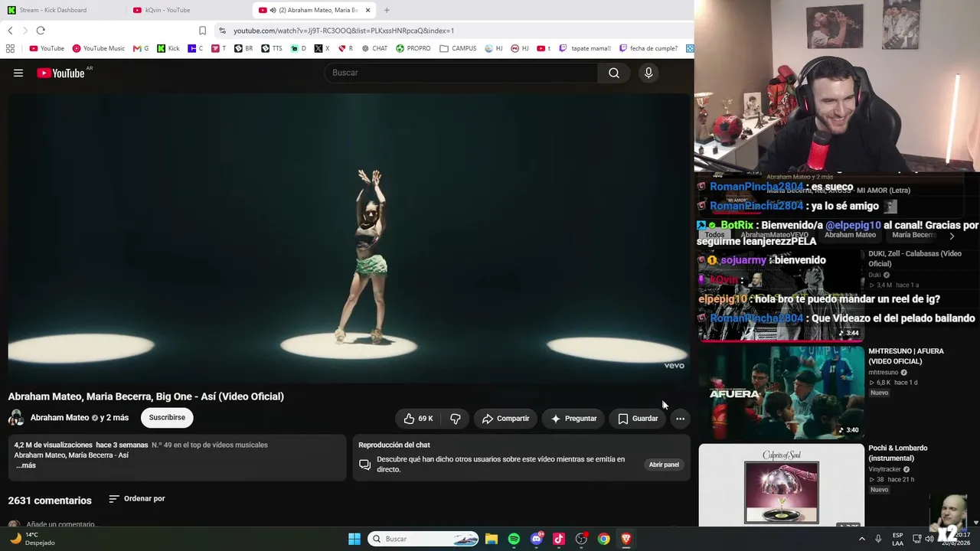Select the 'Abraham Mateo' filter chip
Screen dimensions: 980x551
(x=850, y=235)
